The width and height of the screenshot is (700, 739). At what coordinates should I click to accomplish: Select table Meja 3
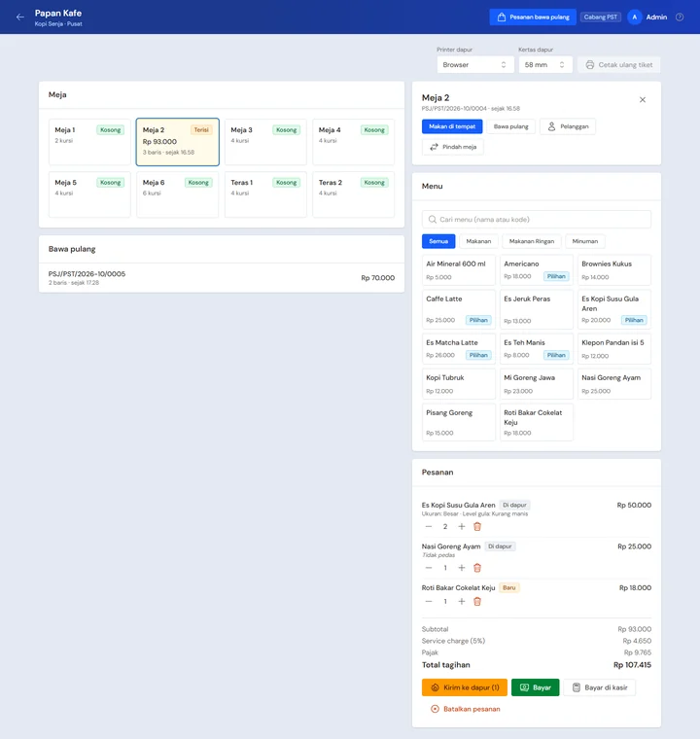click(x=265, y=142)
